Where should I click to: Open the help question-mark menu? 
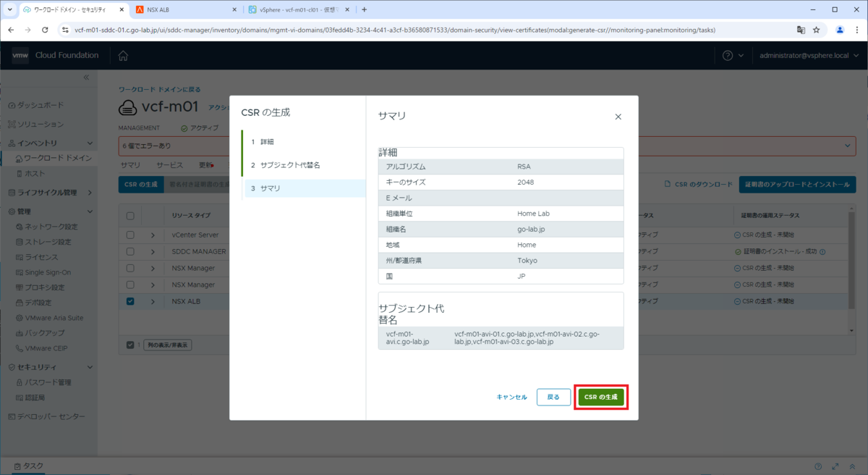[728, 56]
